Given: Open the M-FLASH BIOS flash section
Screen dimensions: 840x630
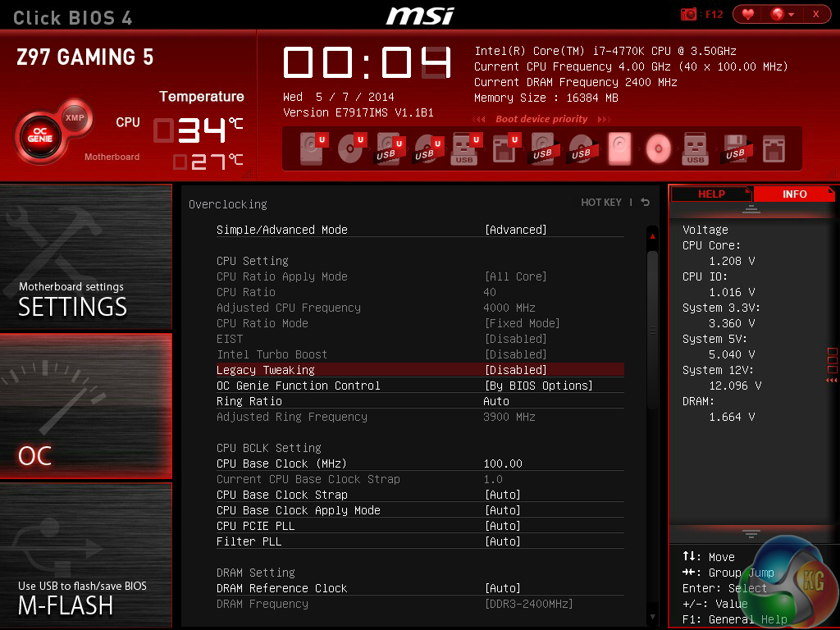Looking at the screenshot, I should click(85, 555).
